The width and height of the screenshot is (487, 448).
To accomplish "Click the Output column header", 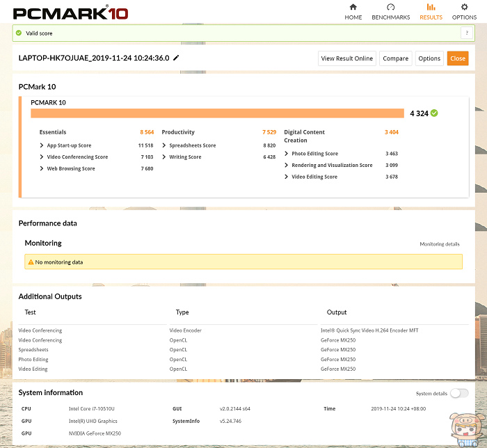I will tap(336, 312).
